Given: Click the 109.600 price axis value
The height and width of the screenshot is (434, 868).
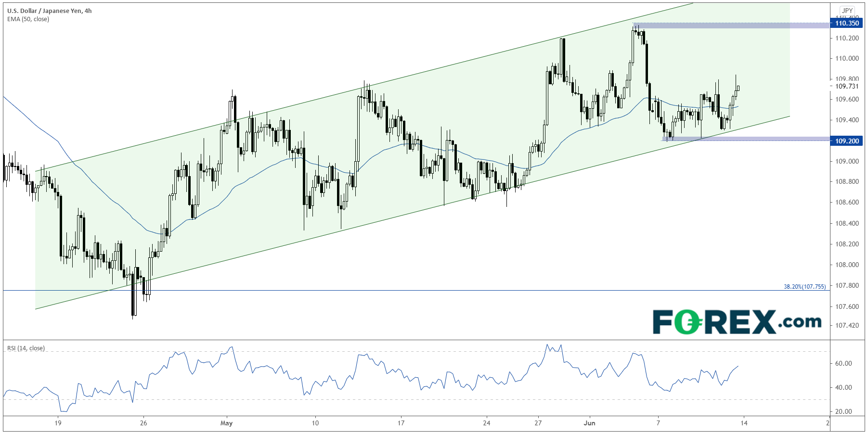Looking at the screenshot, I should pos(847,100).
